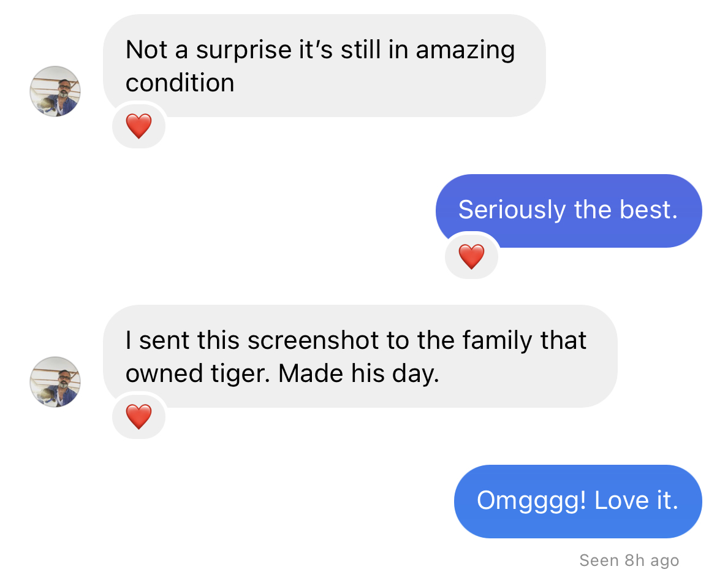
Task: Click the word "family" in the gray message
Action: [498, 340]
